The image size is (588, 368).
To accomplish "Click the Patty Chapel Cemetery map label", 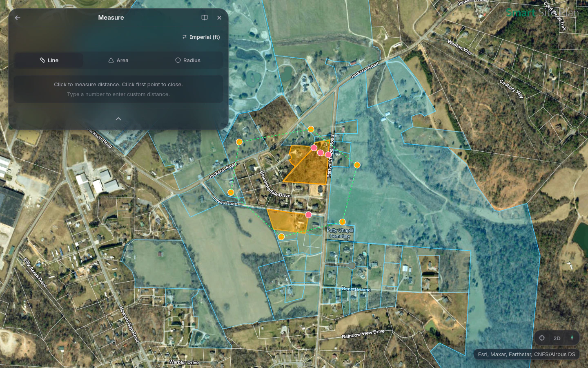I will click(340, 233).
